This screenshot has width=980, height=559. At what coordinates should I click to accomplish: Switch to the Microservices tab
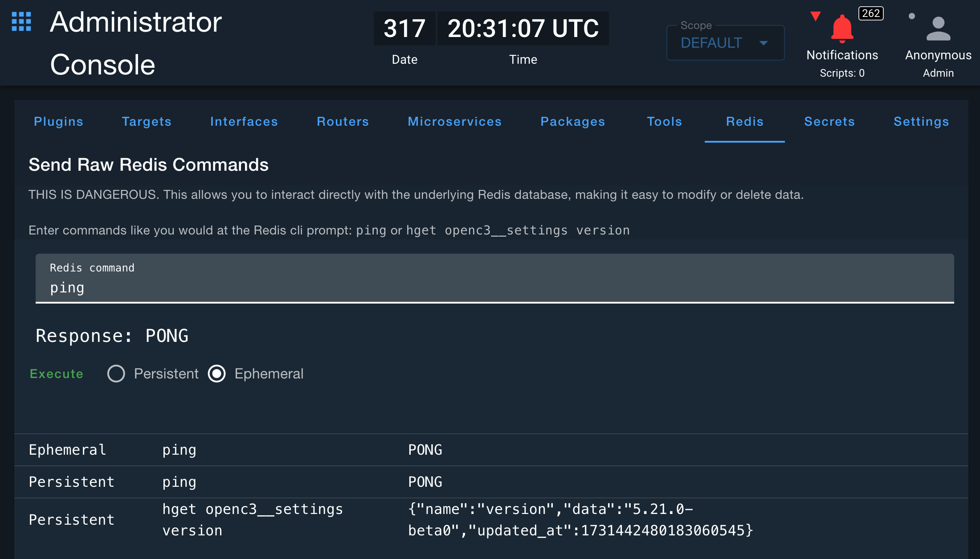coord(455,121)
